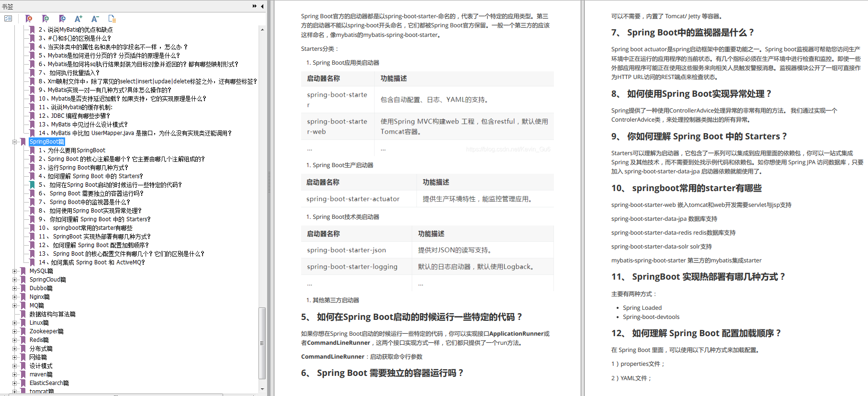
Task: Click the bookmark icon beside Redis篇
Action: (x=23, y=340)
